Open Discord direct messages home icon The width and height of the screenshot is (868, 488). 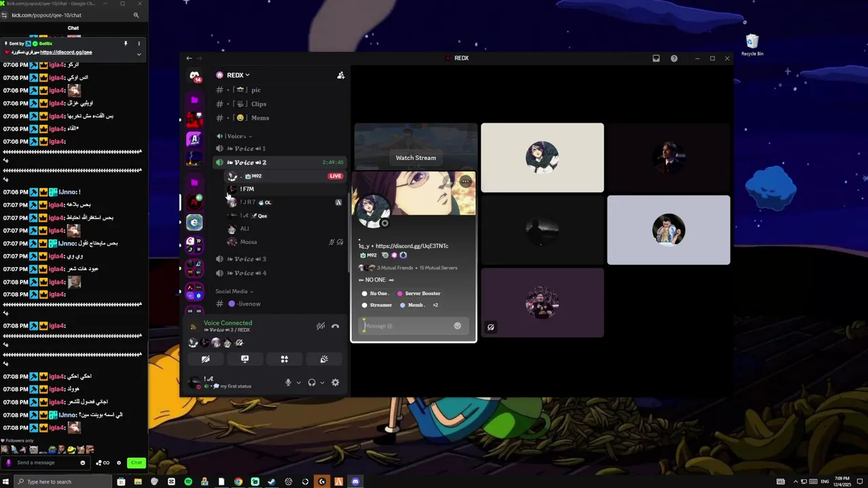click(195, 75)
